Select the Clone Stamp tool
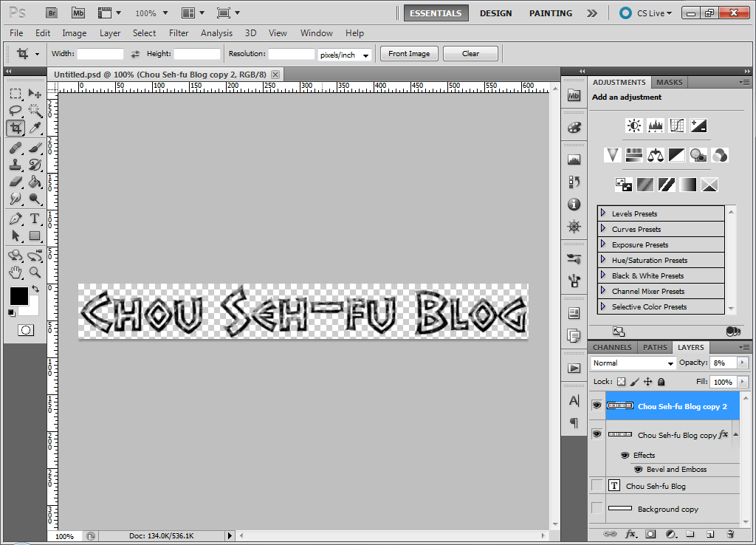The width and height of the screenshot is (756, 545). (x=16, y=165)
